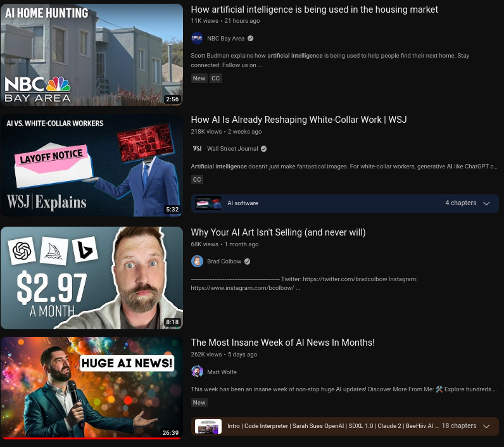Click '68K views • 1 month ago' metadata

coord(225,244)
